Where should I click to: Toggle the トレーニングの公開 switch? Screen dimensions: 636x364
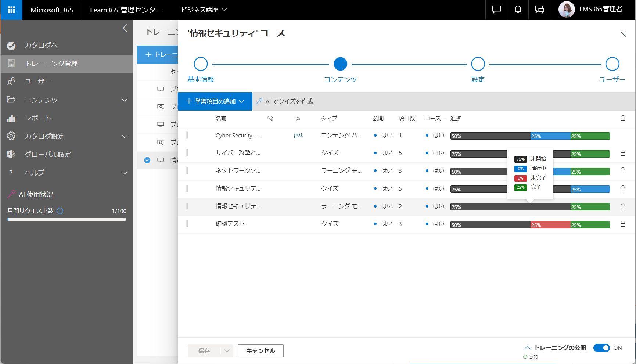pyautogui.click(x=601, y=348)
